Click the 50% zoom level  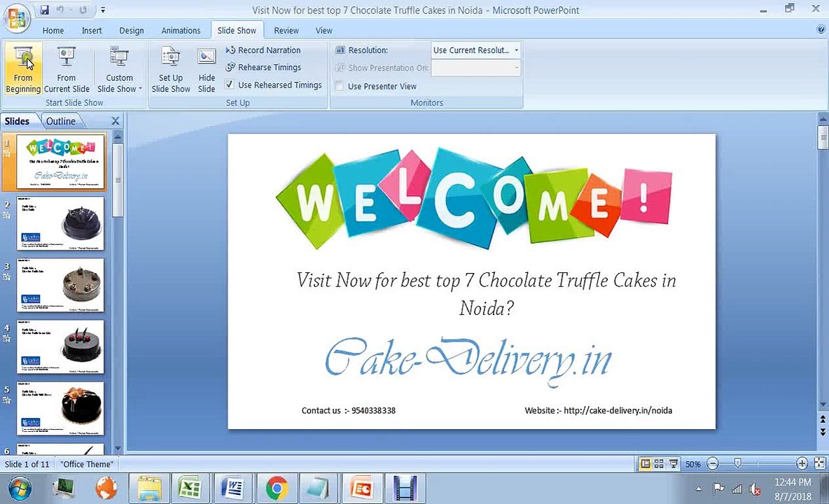[x=692, y=464]
